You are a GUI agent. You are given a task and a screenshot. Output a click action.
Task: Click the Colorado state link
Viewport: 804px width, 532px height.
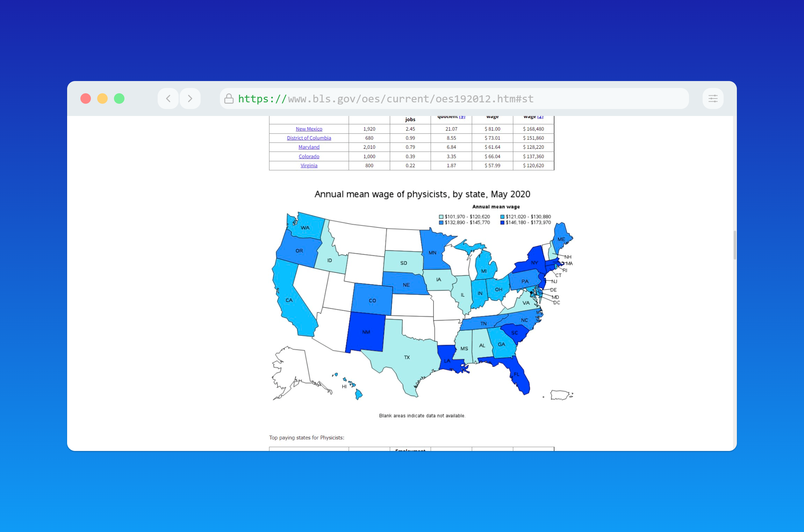point(309,156)
